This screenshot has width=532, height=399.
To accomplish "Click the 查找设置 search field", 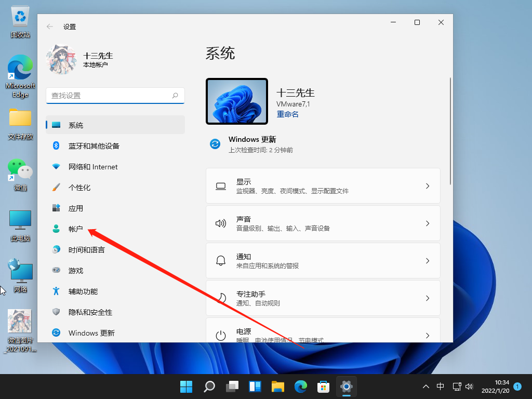I will [x=109, y=96].
